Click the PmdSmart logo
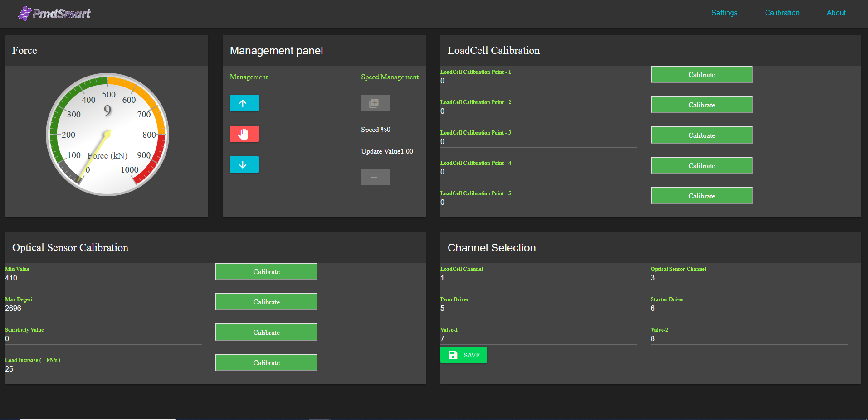 (x=54, y=14)
